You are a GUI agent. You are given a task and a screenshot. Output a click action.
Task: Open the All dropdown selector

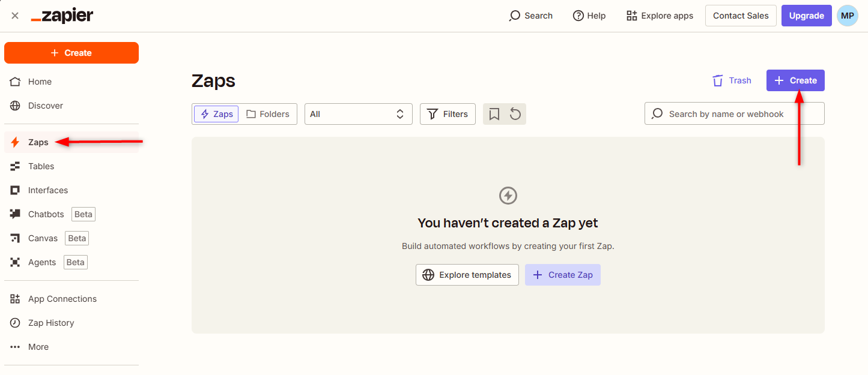[358, 114]
